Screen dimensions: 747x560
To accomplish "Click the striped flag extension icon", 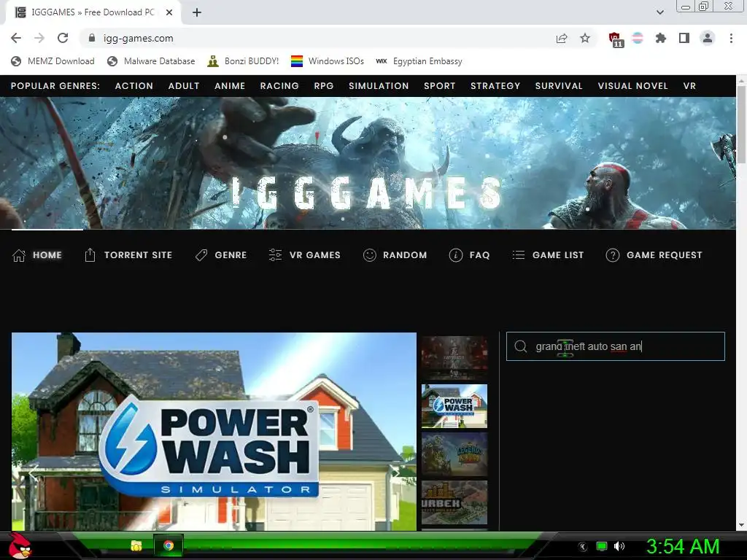I will coord(638,38).
